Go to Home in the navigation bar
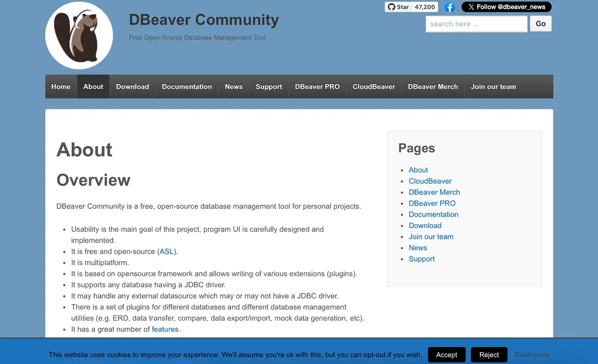 pyautogui.click(x=61, y=87)
